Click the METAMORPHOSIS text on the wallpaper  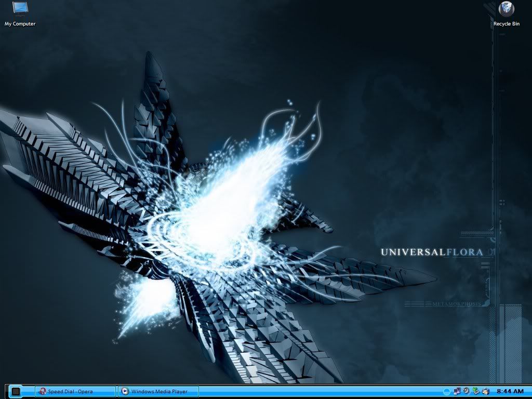456,303
